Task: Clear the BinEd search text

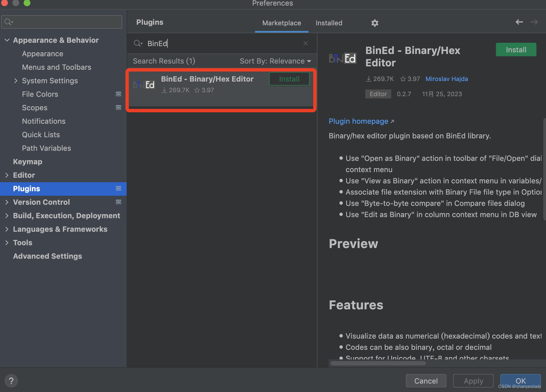Action: [x=306, y=43]
